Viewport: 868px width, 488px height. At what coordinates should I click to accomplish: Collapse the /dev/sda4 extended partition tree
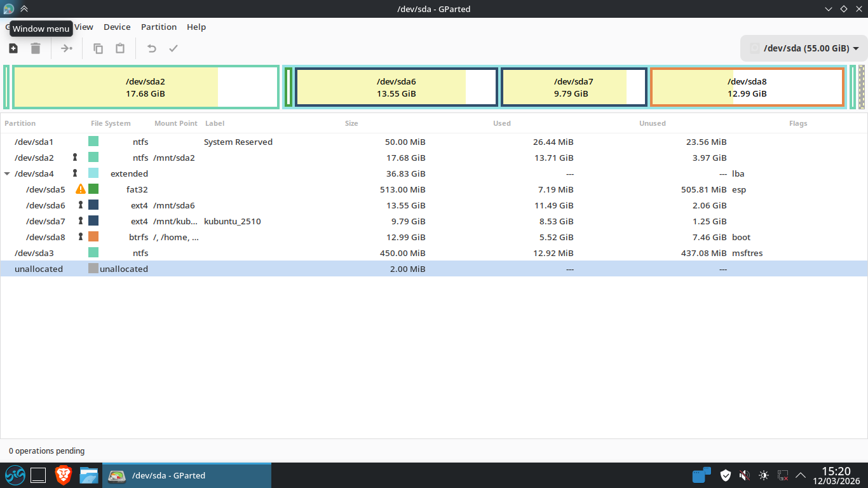tap(7, 173)
